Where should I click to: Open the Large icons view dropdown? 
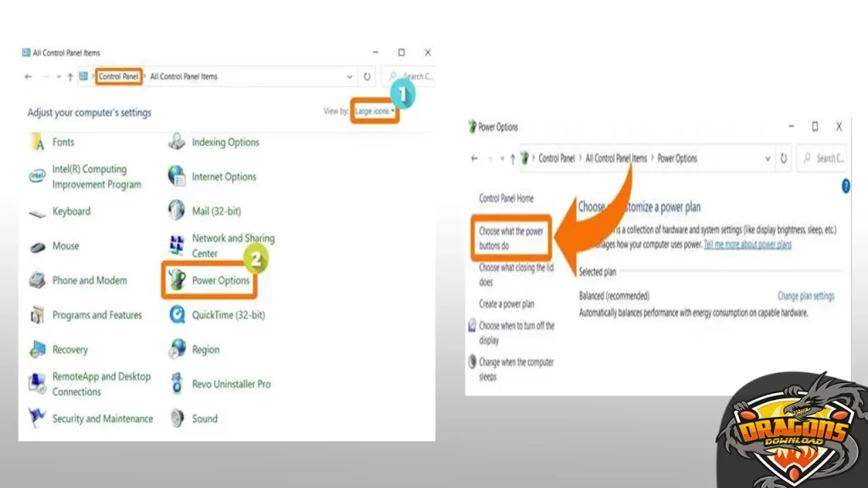click(373, 111)
